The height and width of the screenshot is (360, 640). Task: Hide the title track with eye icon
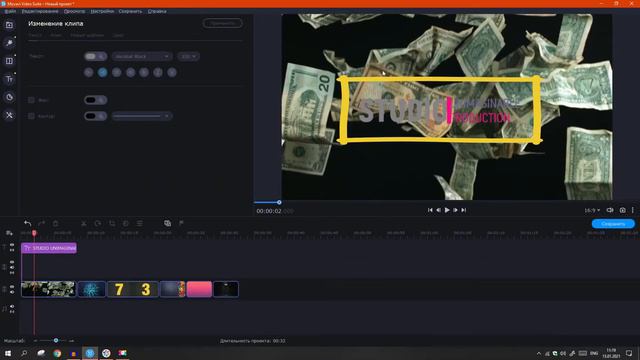tap(12, 245)
